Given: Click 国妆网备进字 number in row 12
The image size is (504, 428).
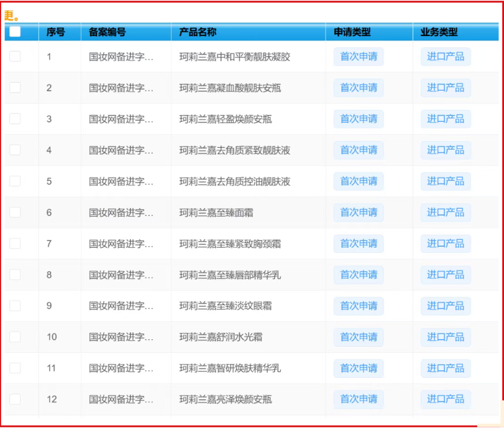Looking at the screenshot, I should tap(121, 399).
